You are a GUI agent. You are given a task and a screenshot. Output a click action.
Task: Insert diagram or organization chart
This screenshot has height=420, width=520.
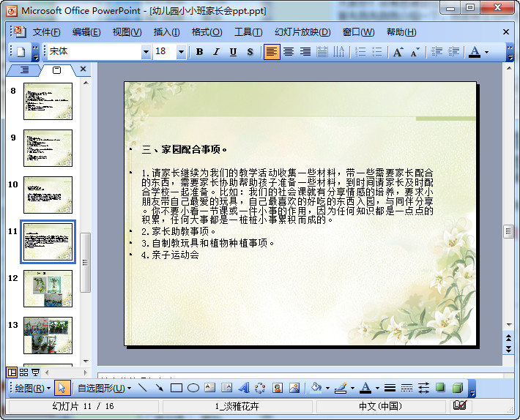pyautogui.click(x=260, y=388)
